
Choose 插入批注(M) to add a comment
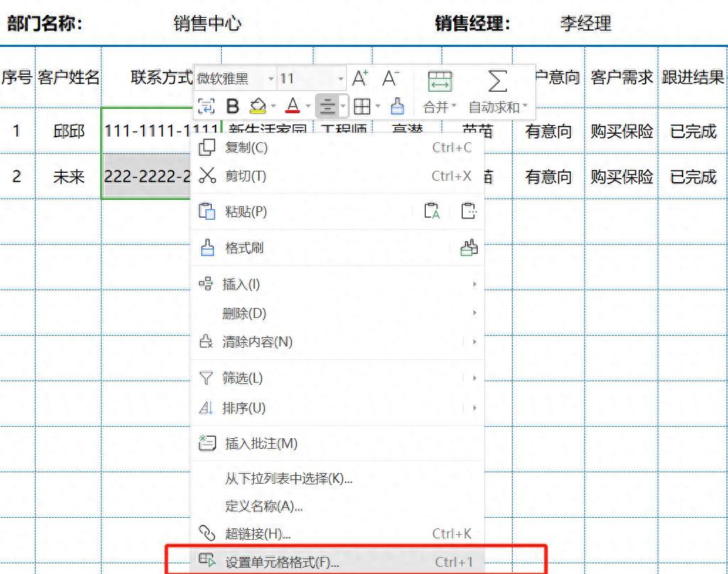[338, 443]
